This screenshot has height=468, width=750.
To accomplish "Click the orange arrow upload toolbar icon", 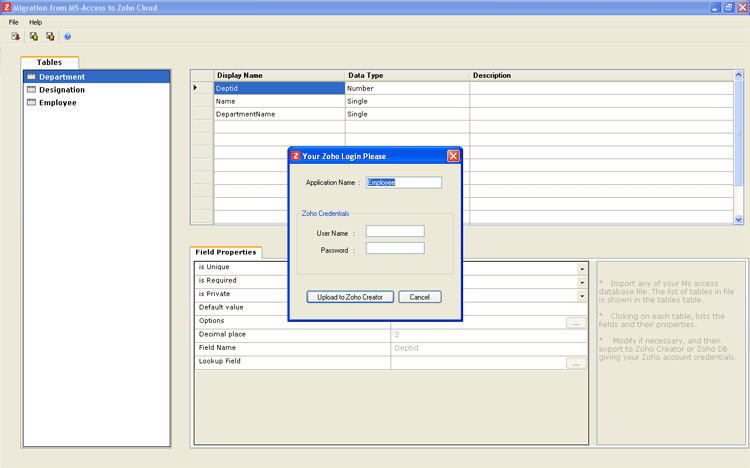I will pos(50,36).
